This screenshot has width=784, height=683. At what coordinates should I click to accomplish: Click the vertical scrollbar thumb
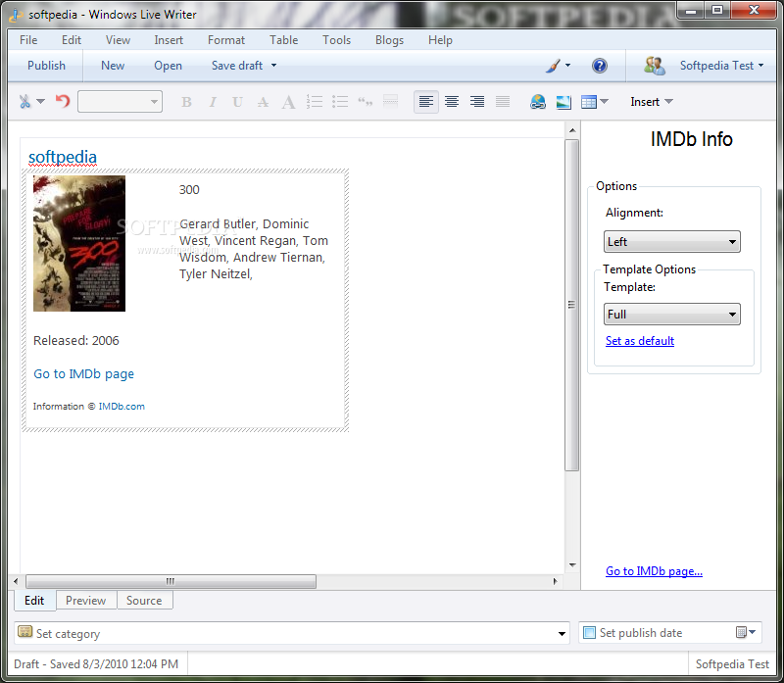pos(572,305)
